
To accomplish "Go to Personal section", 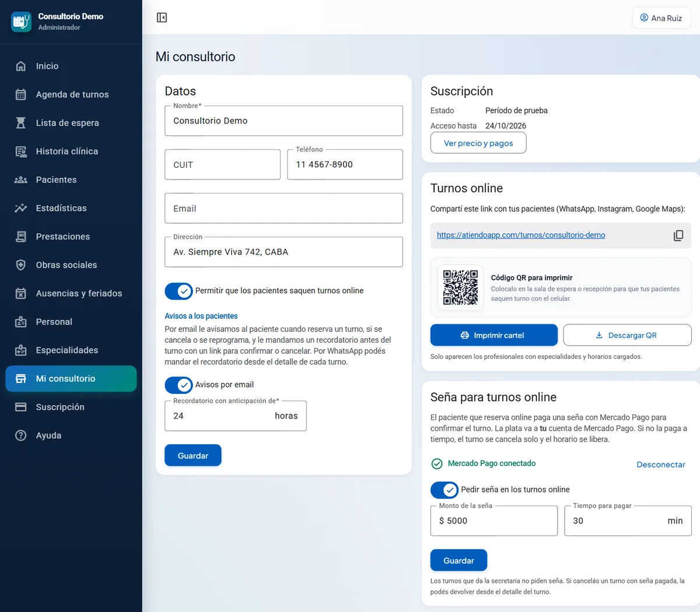I will pyautogui.click(x=71, y=322).
